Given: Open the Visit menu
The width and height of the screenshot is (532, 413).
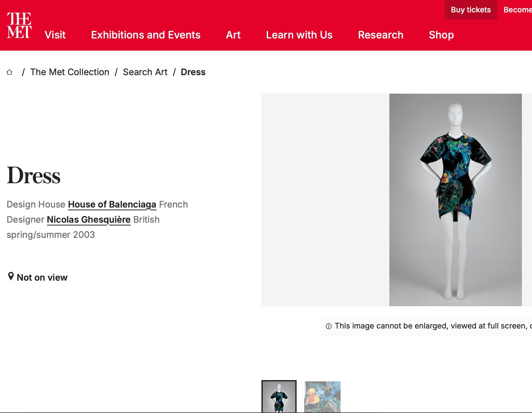Looking at the screenshot, I should pyautogui.click(x=55, y=35).
